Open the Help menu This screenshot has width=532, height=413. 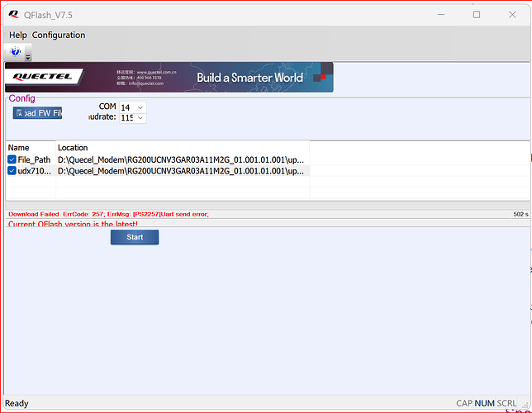pyautogui.click(x=17, y=35)
